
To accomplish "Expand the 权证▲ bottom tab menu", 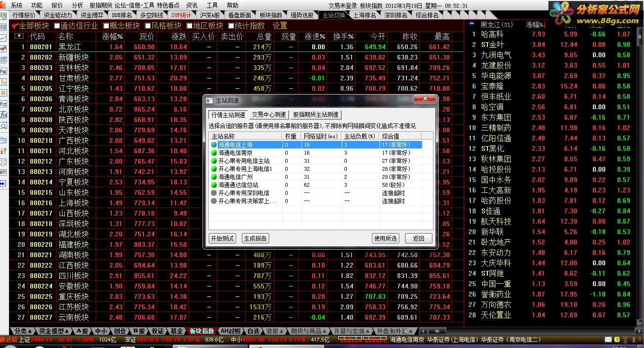I will coord(158,331).
